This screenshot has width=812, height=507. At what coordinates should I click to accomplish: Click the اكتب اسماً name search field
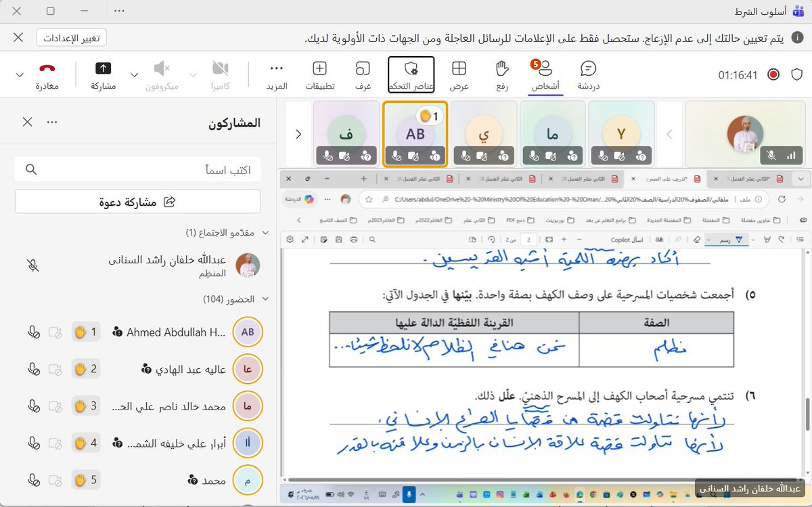tap(138, 169)
